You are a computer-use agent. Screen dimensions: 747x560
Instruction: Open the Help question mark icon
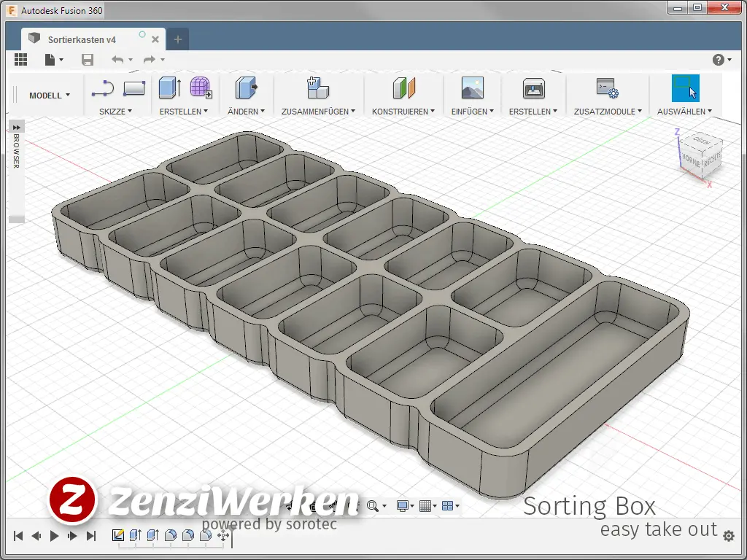719,60
